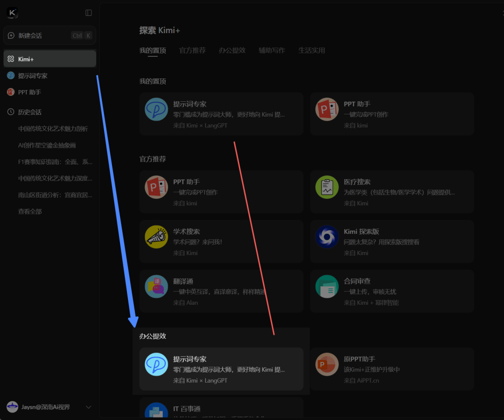Screen dimensions: 504x420
Task: Click the 翻译通 icon
Action: pyautogui.click(x=156, y=287)
